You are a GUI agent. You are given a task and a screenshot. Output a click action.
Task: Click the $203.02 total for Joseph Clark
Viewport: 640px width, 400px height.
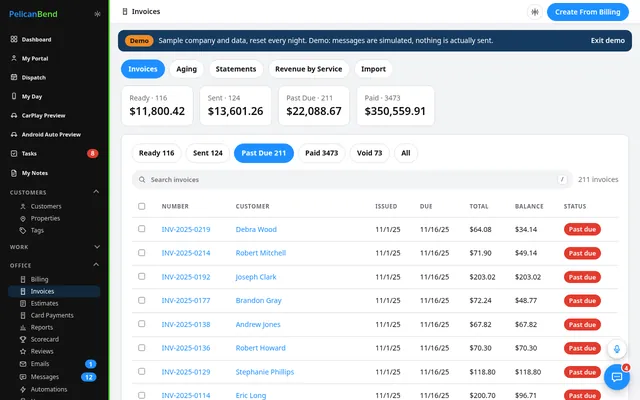[482, 277]
